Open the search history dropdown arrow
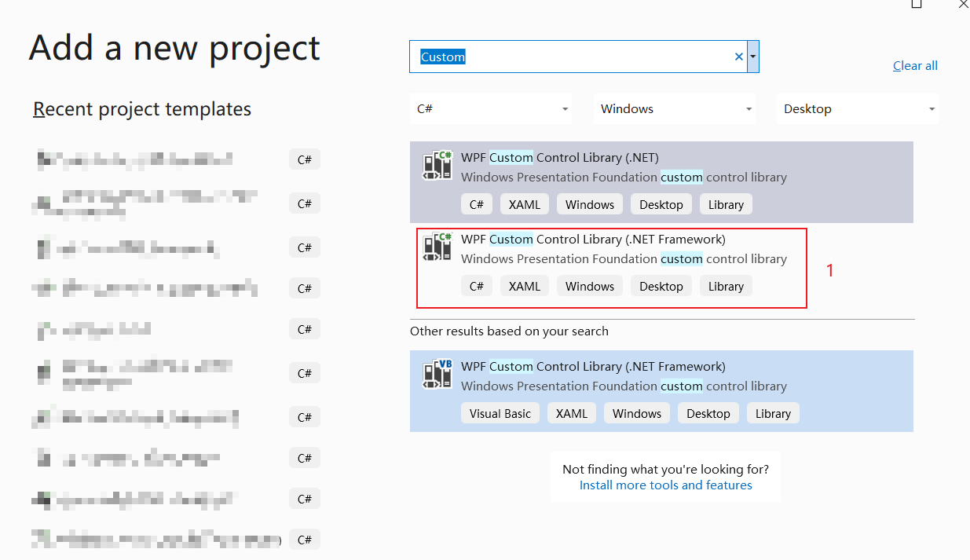970x560 pixels. [x=753, y=57]
